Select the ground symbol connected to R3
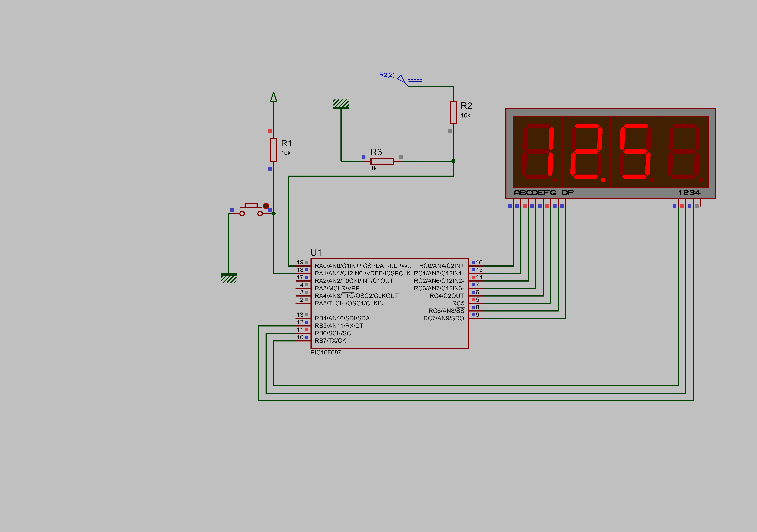The image size is (757, 532). (341, 104)
